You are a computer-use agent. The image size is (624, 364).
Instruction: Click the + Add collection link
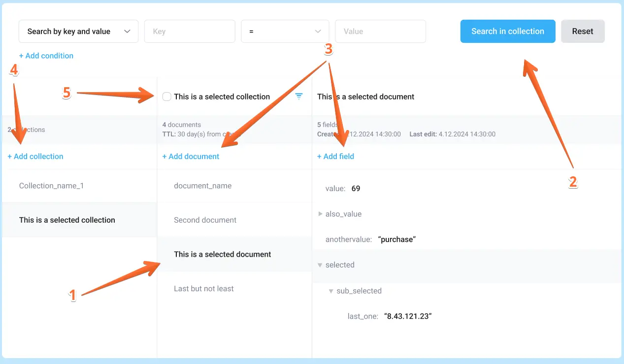tap(35, 157)
